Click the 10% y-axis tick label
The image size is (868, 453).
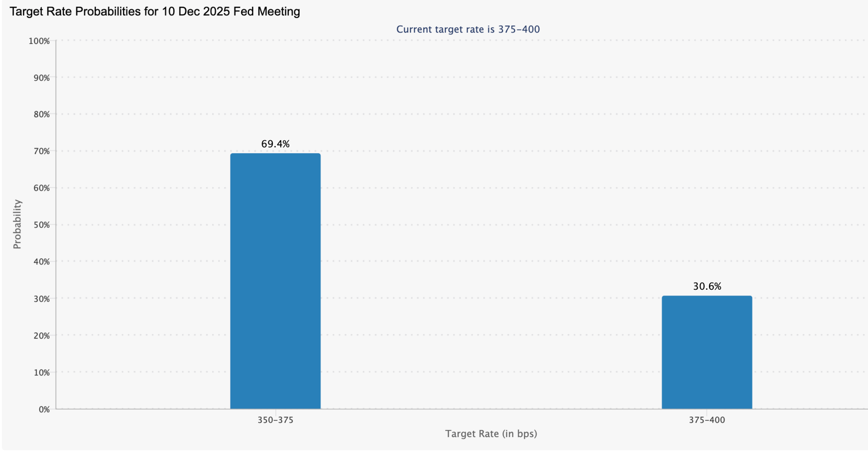(41, 373)
